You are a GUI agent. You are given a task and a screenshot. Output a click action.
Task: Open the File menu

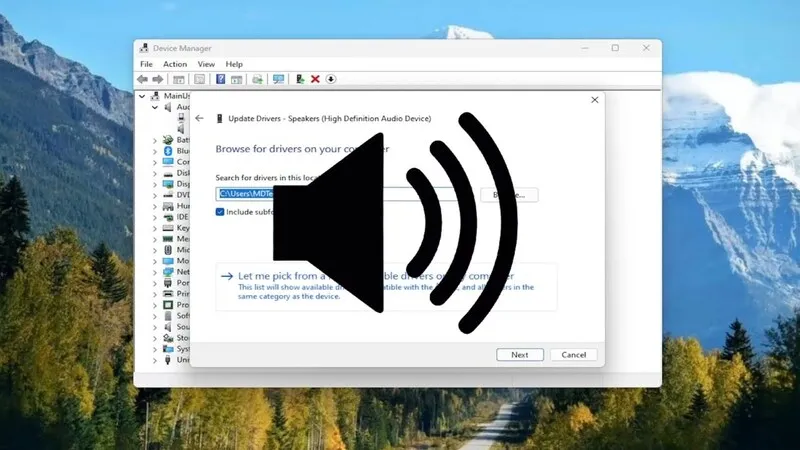pyautogui.click(x=146, y=64)
